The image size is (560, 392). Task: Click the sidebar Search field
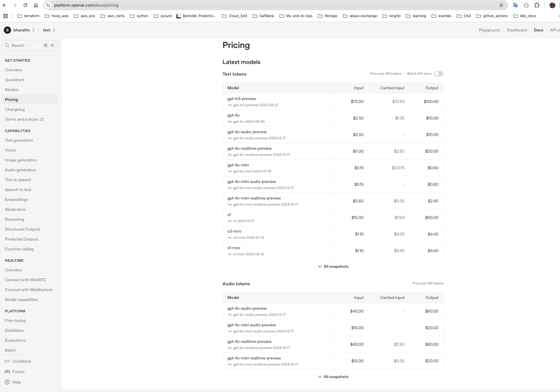pyautogui.click(x=30, y=45)
